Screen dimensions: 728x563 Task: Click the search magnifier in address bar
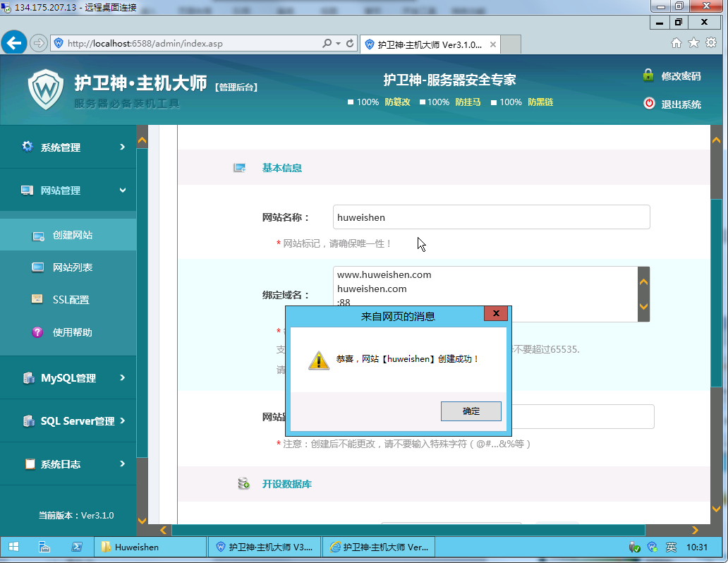tap(327, 43)
